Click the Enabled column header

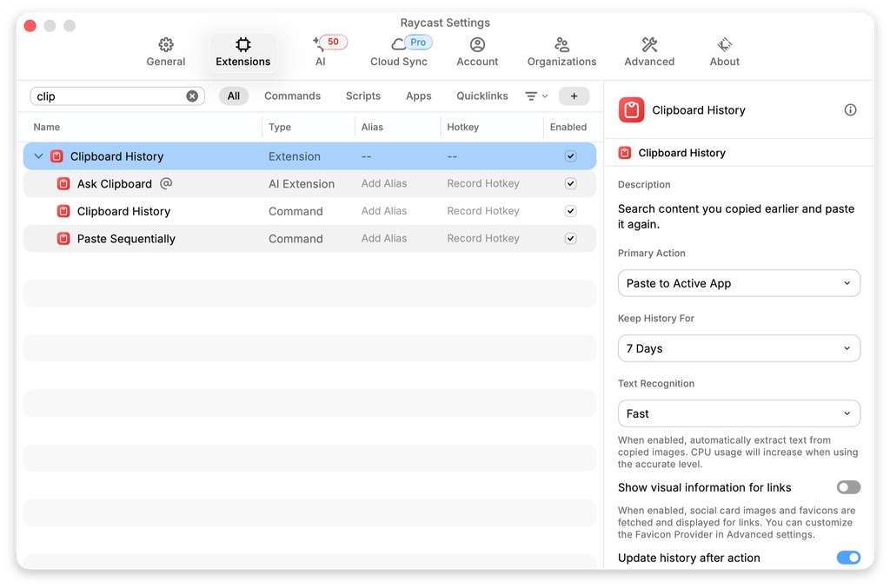(568, 127)
